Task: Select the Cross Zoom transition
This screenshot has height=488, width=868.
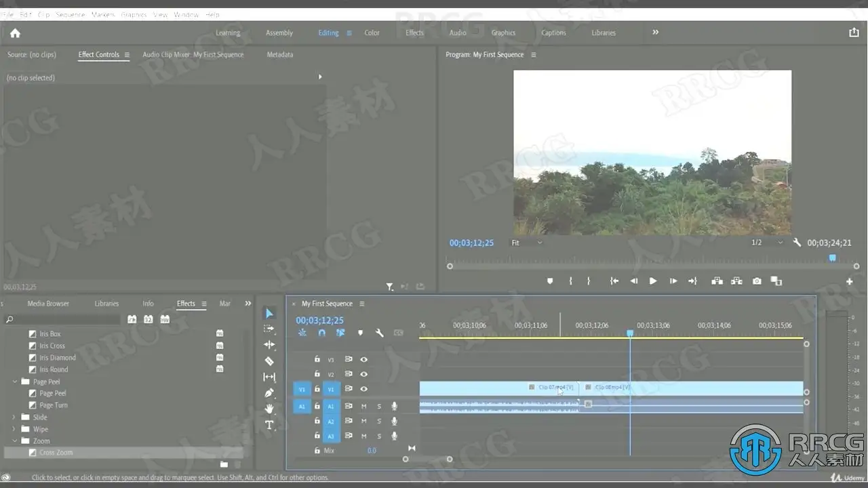Action: tap(56, 453)
